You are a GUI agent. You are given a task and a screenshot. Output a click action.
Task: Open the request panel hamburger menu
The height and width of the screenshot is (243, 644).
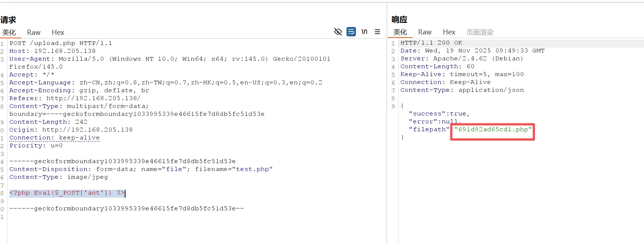[x=377, y=32]
